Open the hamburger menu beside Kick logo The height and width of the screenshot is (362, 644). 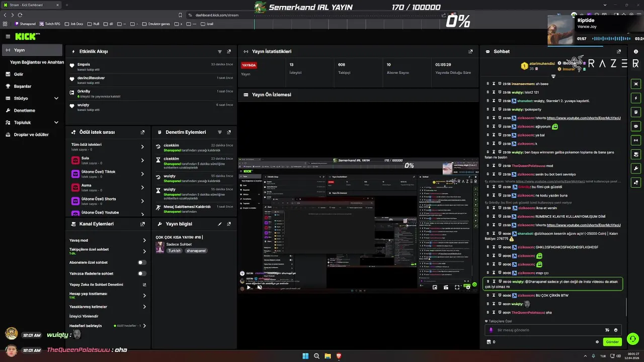coord(8,36)
